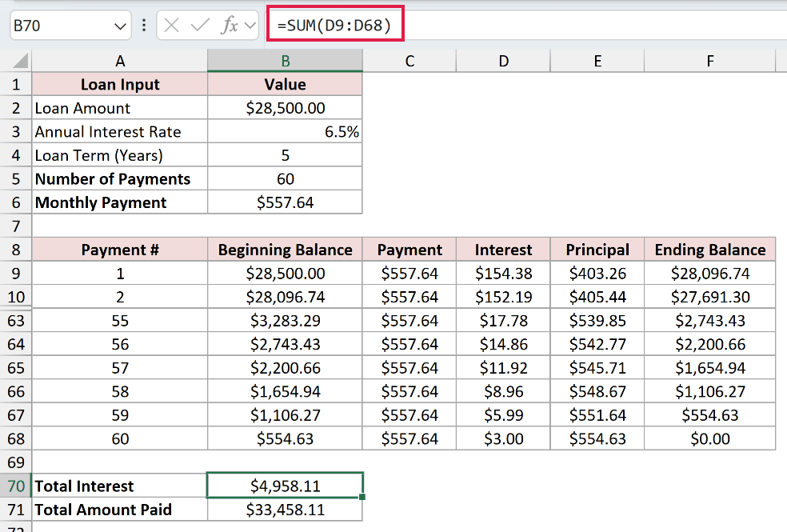Viewport: 787px width, 532px height.
Task: Select ending balance $27,691.30
Action: 709,297
